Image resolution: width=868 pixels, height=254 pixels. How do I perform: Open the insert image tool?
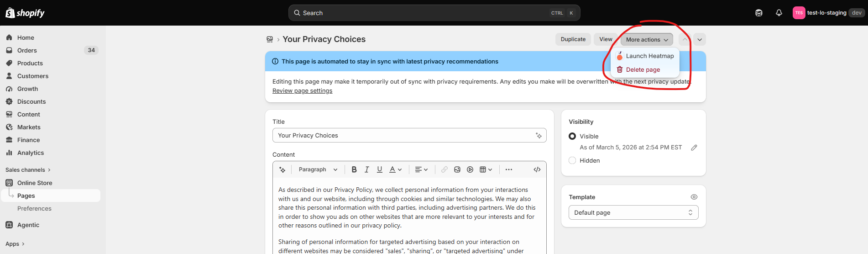tap(457, 169)
